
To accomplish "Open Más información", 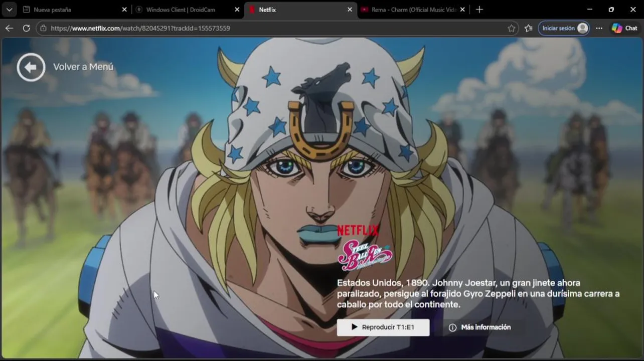I will (x=479, y=327).
